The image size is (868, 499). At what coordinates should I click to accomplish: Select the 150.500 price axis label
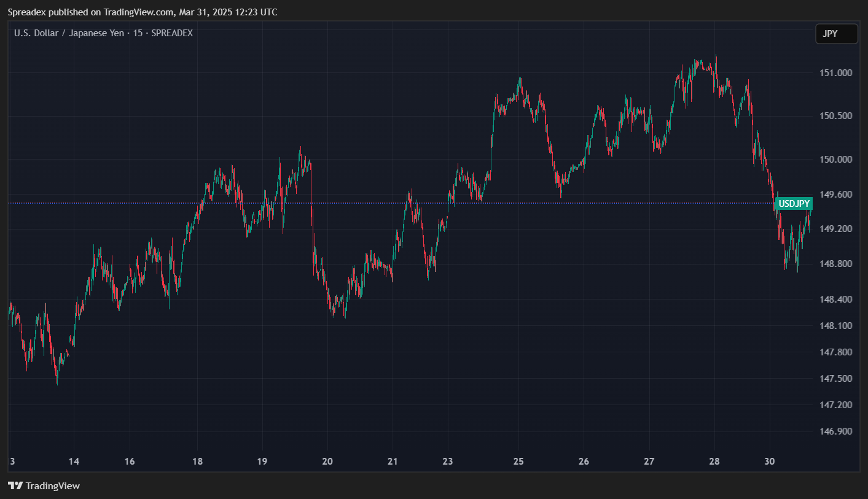point(836,116)
